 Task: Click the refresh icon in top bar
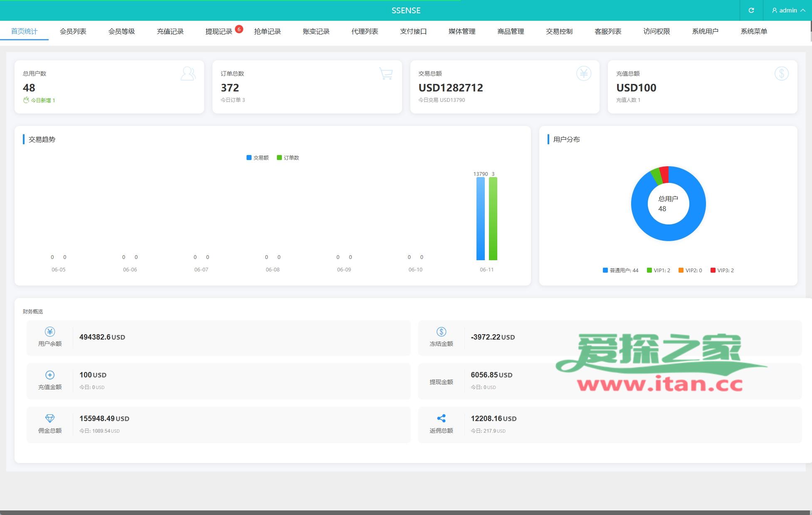coord(751,10)
